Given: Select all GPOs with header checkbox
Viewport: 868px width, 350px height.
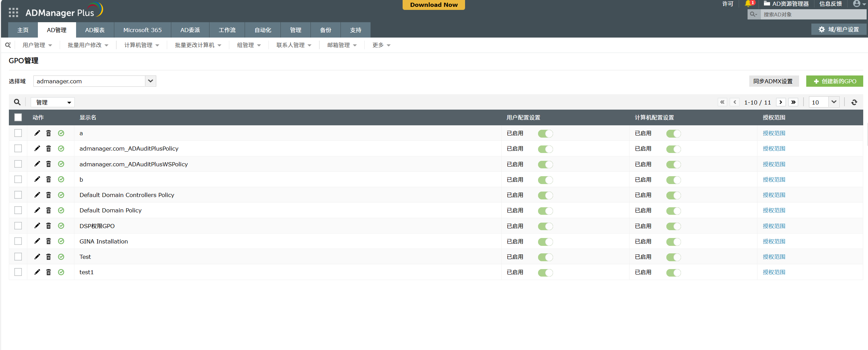Looking at the screenshot, I should tap(18, 117).
